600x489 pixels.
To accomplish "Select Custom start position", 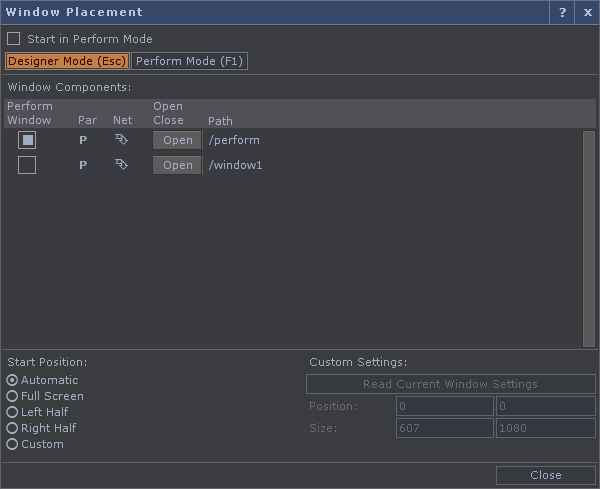I will (x=12, y=444).
